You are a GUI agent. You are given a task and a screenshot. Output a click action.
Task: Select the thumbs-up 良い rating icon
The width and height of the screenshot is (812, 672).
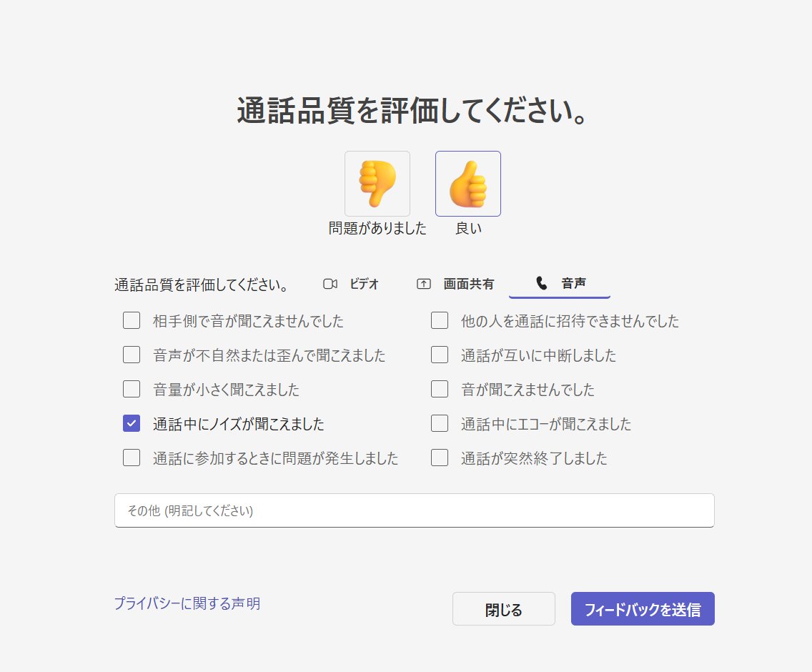click(x=467, y=183)
